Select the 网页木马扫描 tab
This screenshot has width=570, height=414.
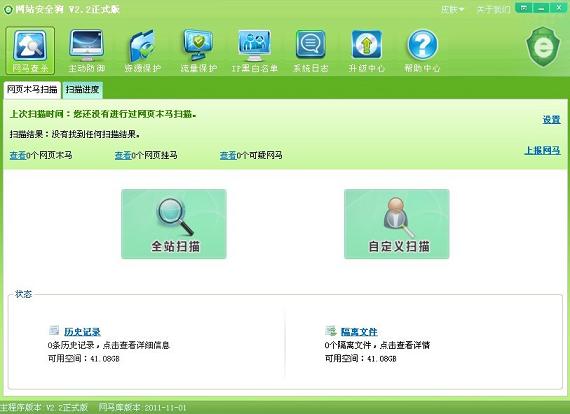click(32, 89)
